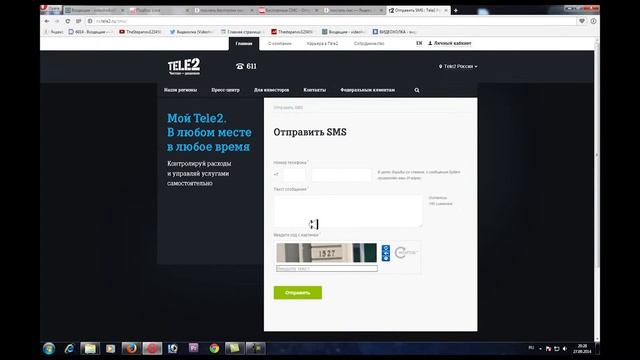Open Личный кабинет link
The height and width of the screenshot is (360, 640).
[450, 43]
